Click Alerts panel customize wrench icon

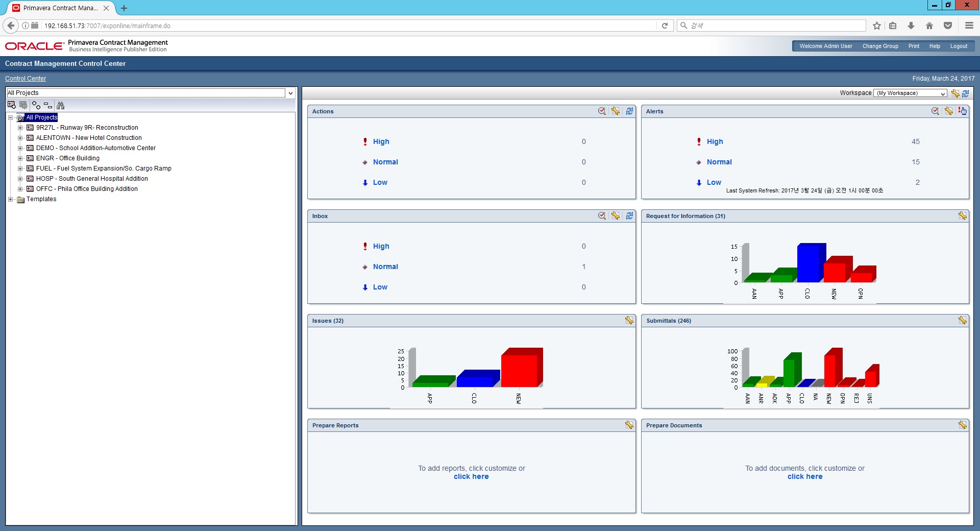[x=948, y=111]
